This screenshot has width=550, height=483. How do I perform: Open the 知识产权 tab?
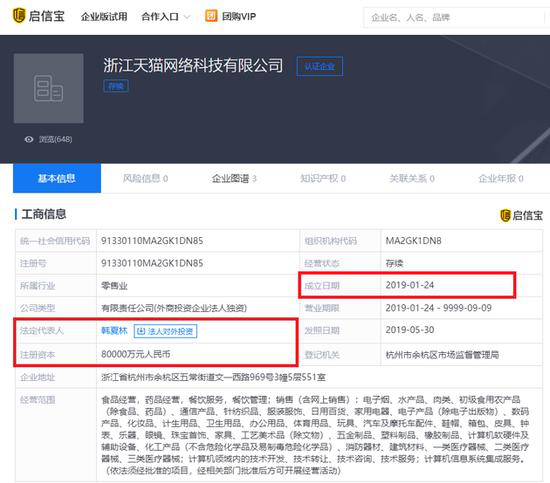click(x=323, y=179)
